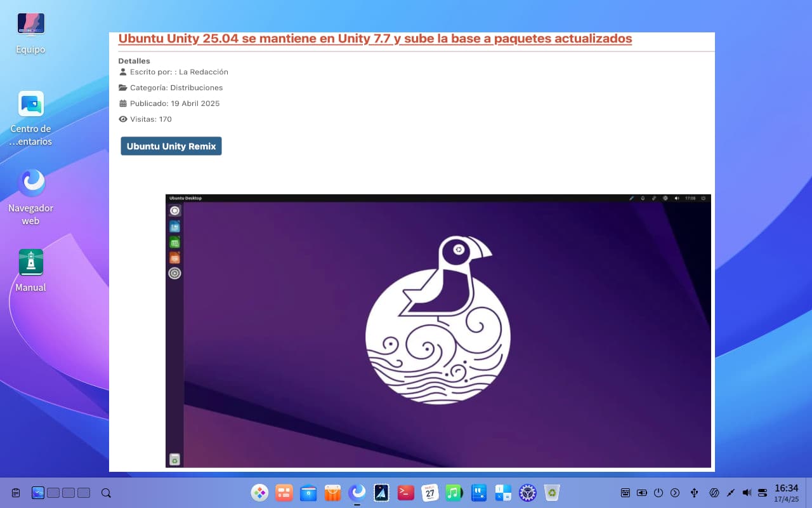
Task: Open the clipboard icon in the dock
Action: (x=16, y=493)
